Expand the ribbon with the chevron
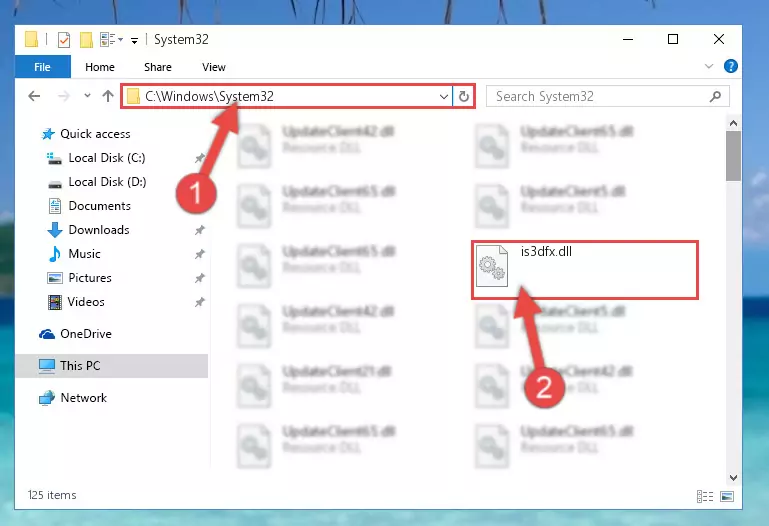This screenshot has height=526, width=769. tap(709, 66)
